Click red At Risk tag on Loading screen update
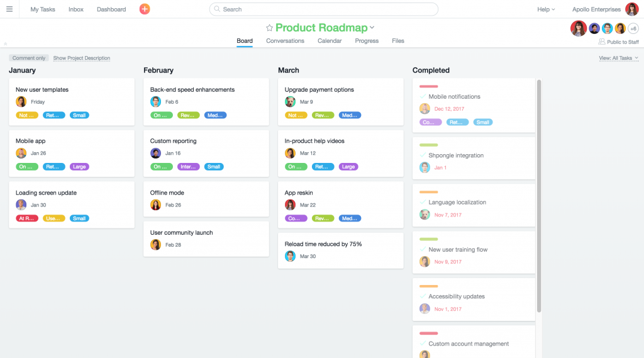The height and width of the screenshot is (358, 644). click(x=26, y=218)
